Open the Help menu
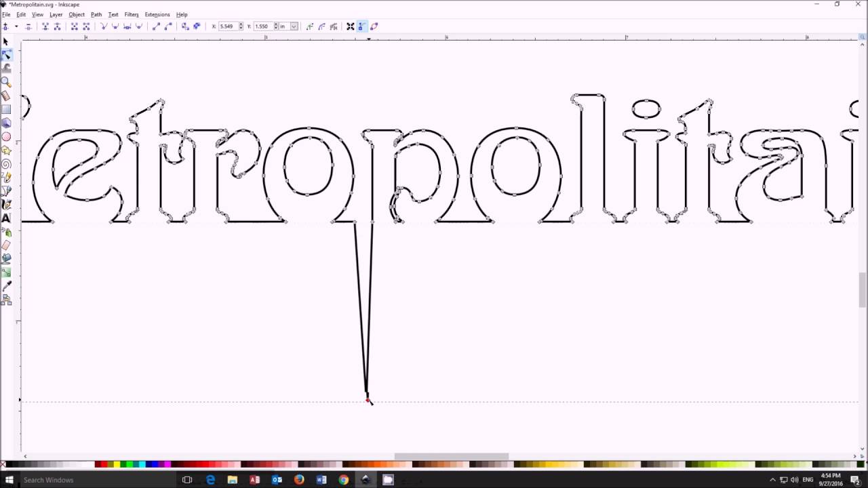Viewport: 868px width, 488px height. point(182,14)
